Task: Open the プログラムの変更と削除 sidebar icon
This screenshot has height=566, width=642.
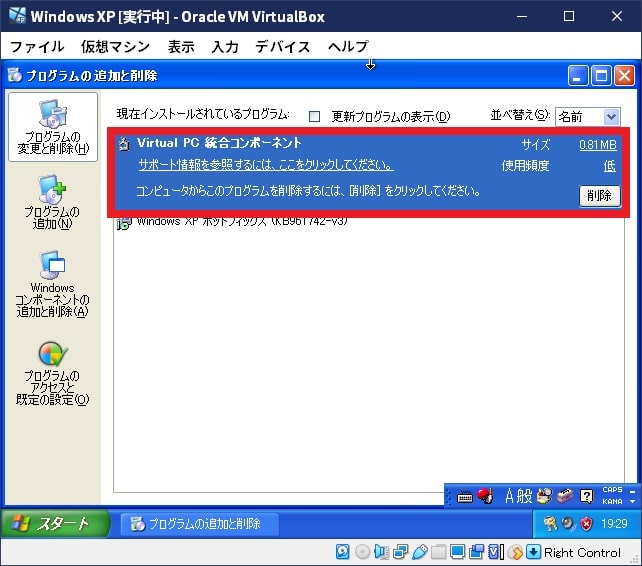Action: (53, 127)
